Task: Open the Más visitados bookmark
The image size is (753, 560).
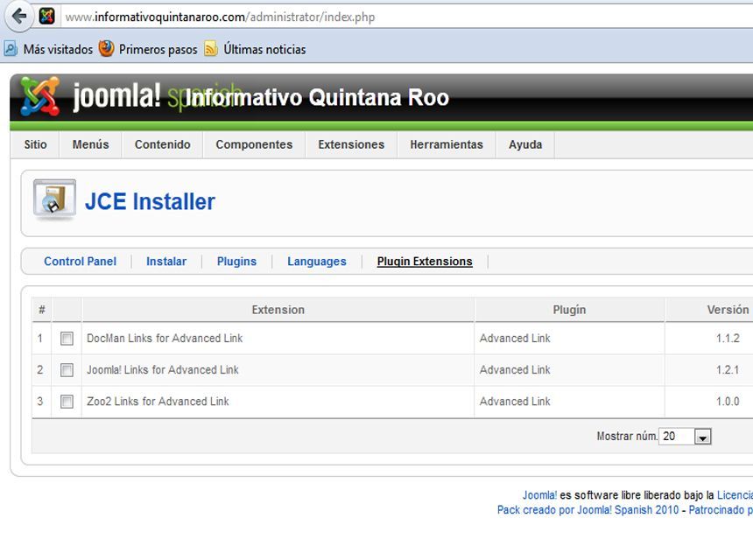Action: [58, 49]
